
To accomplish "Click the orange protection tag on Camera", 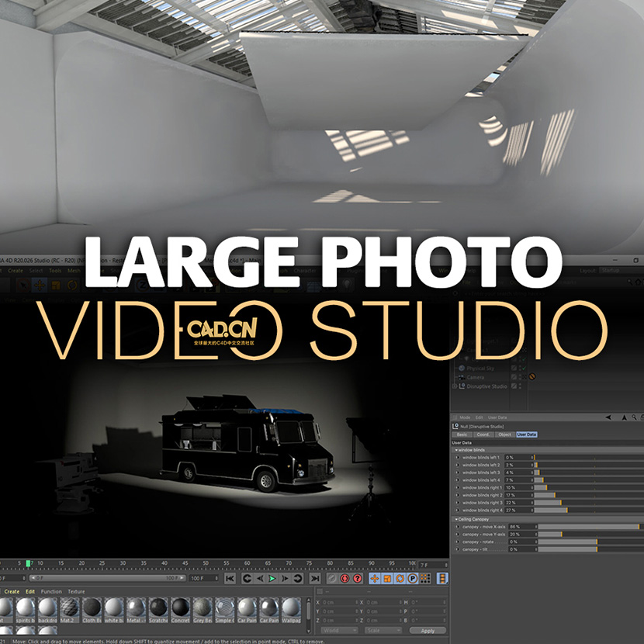I will [x=531, y=376].
